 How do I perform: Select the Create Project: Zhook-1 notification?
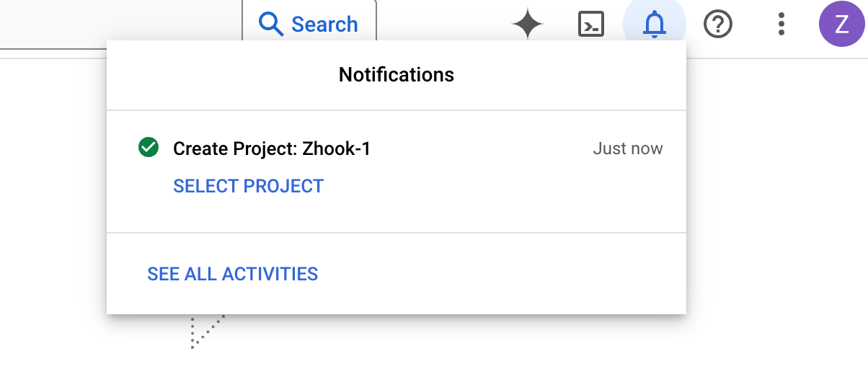pyautogui.click(x=272, y=149)
